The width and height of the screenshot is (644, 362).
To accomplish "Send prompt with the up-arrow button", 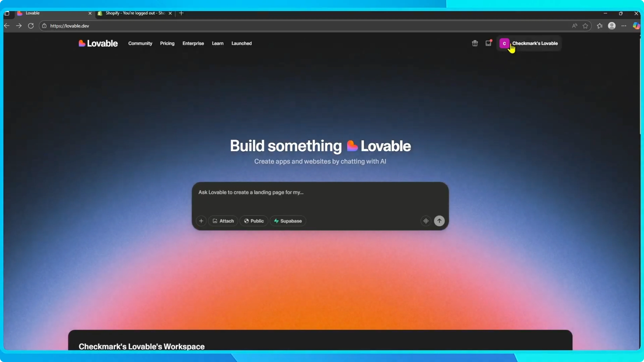I will pyautogui.click(x=439, y=221).
